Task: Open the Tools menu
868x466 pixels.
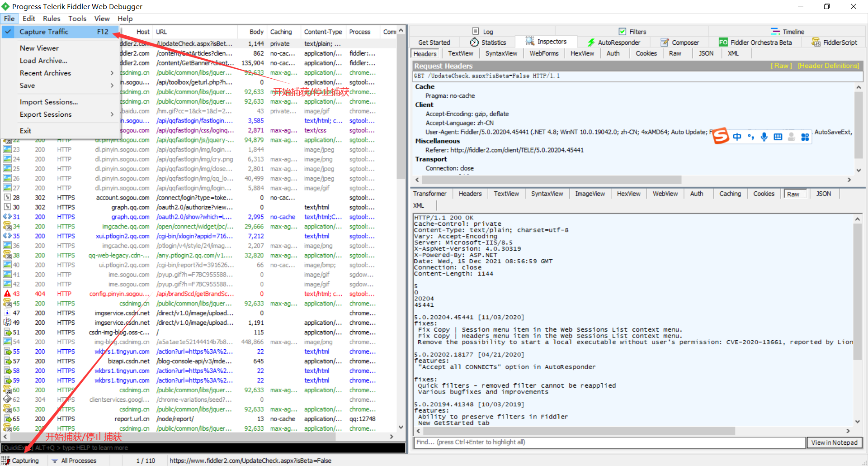Action: click(x=77, y=19)
